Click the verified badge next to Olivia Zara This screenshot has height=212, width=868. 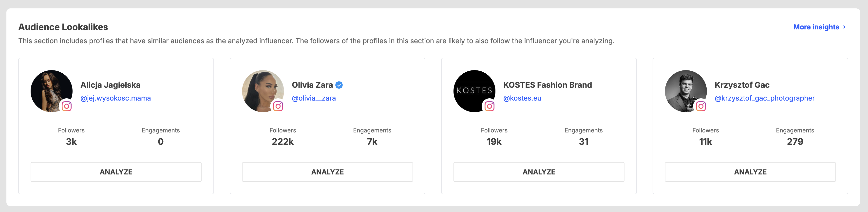coord(339,85)
